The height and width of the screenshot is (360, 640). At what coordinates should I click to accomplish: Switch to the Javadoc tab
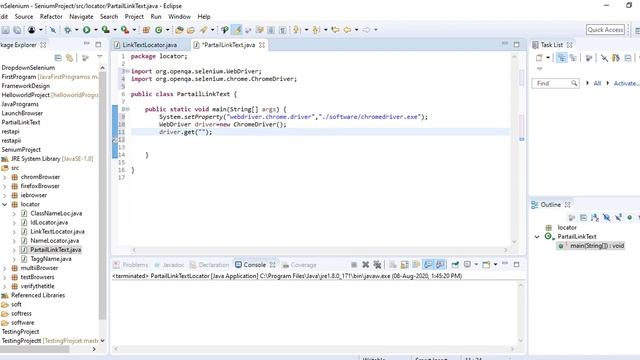(169, 265)
